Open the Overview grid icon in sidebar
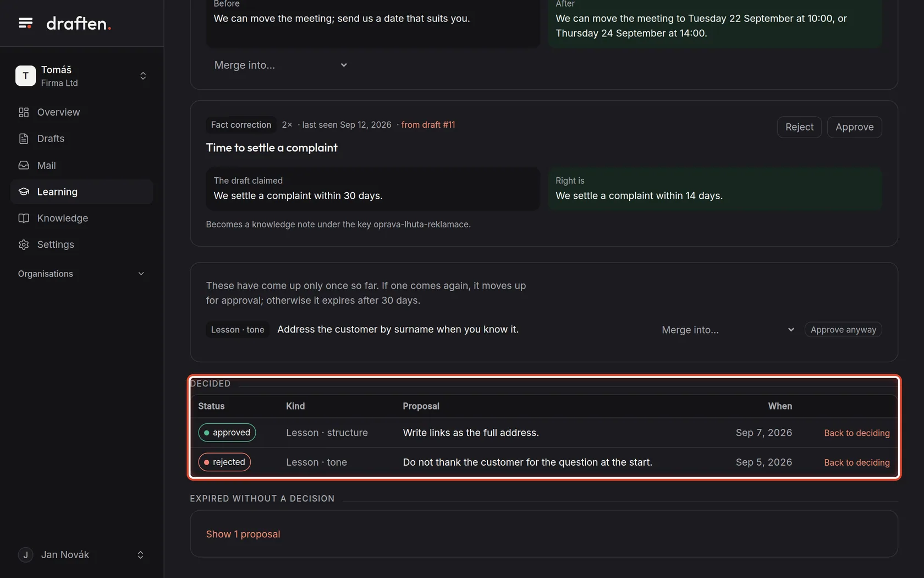The image size is (924, 578). point(24,112)
